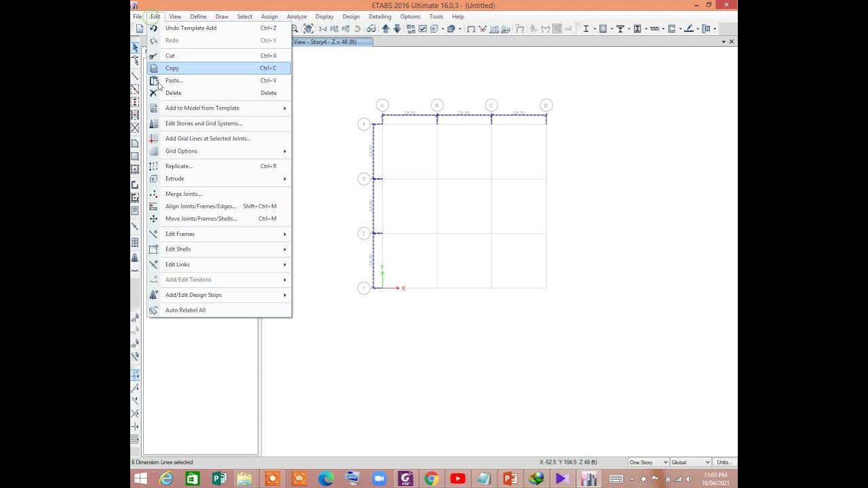Image resolution: width=868 pixels, height=488 pixels.
Task: Click grid bubble 1 in the plan
Action: 363,288
